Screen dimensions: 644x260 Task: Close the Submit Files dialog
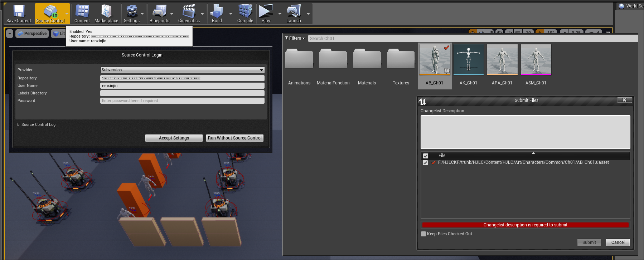coord(625,100)
